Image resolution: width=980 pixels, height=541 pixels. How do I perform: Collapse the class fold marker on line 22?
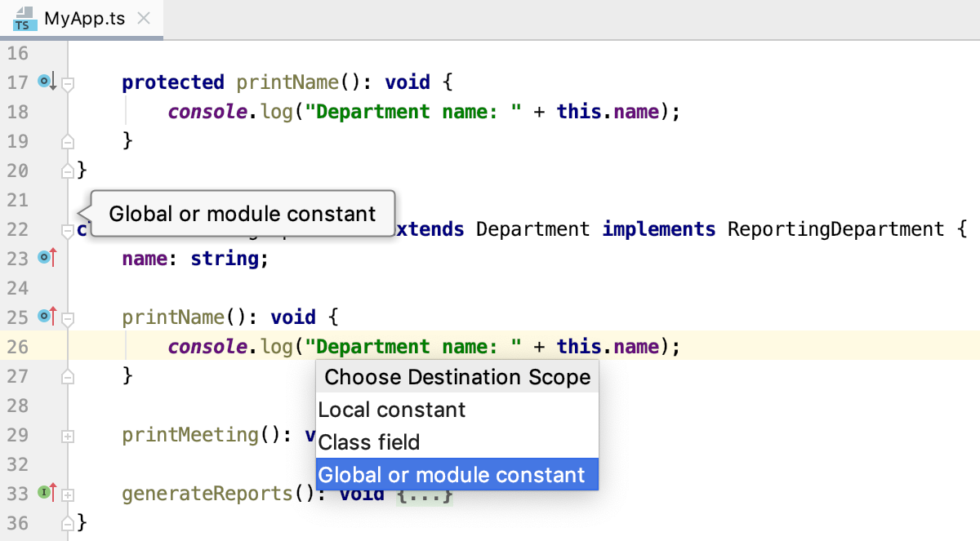pos(68,230)
